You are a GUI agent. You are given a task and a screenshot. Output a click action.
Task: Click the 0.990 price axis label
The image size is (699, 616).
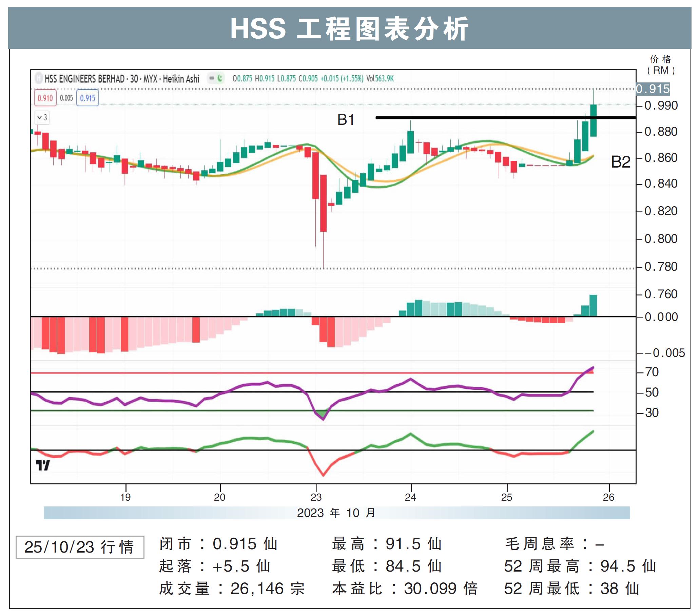661,106
